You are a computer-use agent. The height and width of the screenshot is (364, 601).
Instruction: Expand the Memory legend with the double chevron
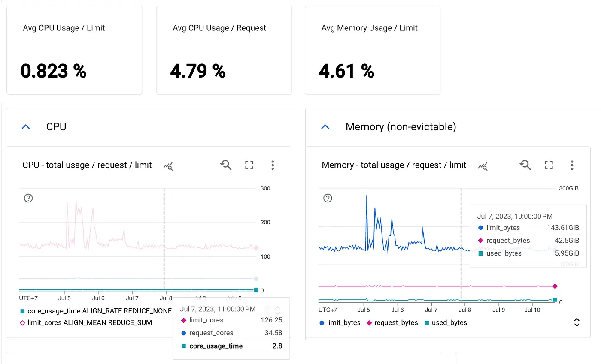577,322
